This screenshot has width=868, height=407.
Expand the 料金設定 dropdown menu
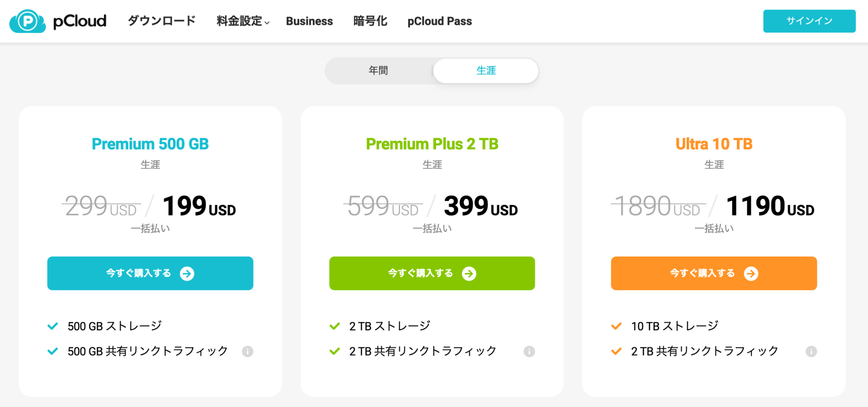tap(243, 21)
